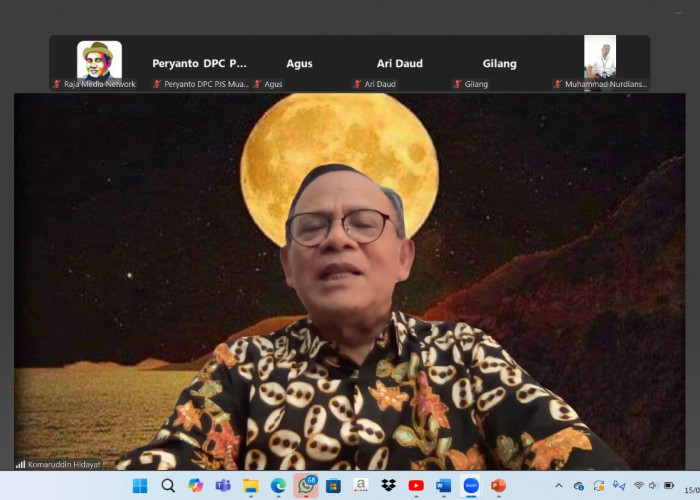Click muted mic icon next to Agus label
Image resolution: width=700 pixels, height=500 pixels.
(x=257, y=84)
